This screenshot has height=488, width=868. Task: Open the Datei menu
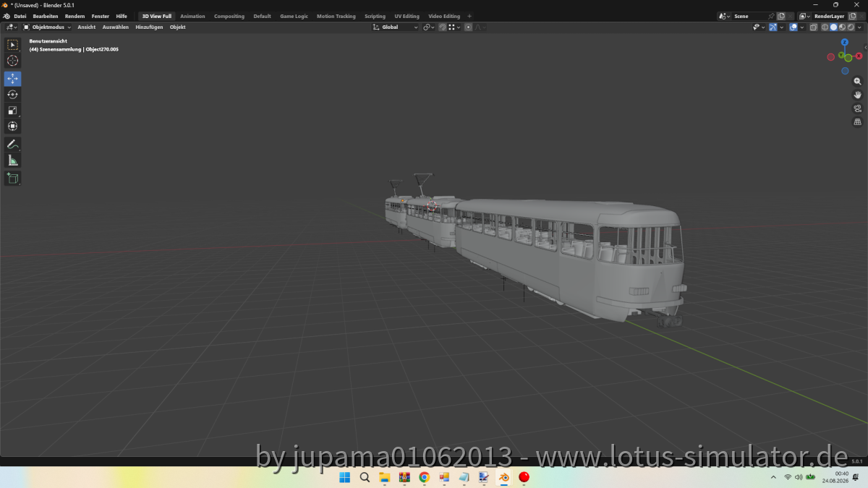[20, 16]
